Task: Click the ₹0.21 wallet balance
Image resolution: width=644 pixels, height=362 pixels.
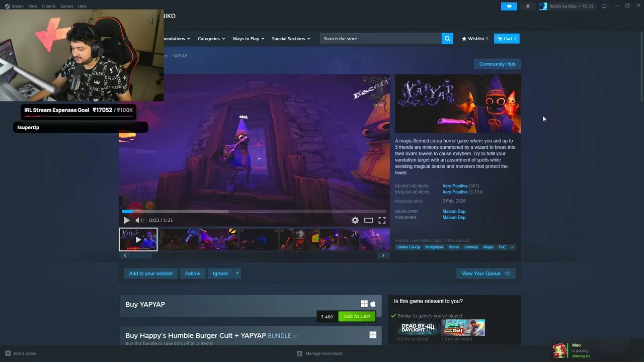Action: point(588,7)
